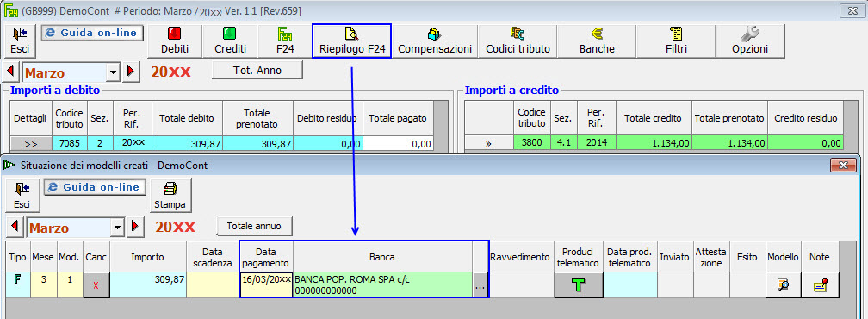Screen dimensions: 868x319
Task: Open the Modello preview icon
Action: (784, 285)
